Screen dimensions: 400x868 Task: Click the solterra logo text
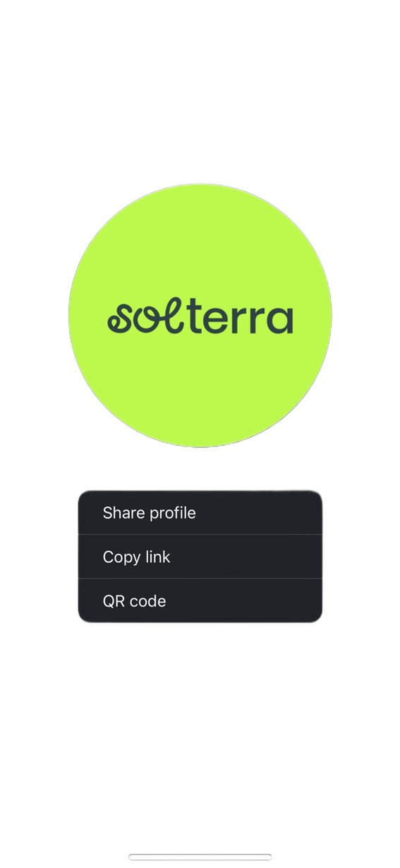[x=200, y=319]
